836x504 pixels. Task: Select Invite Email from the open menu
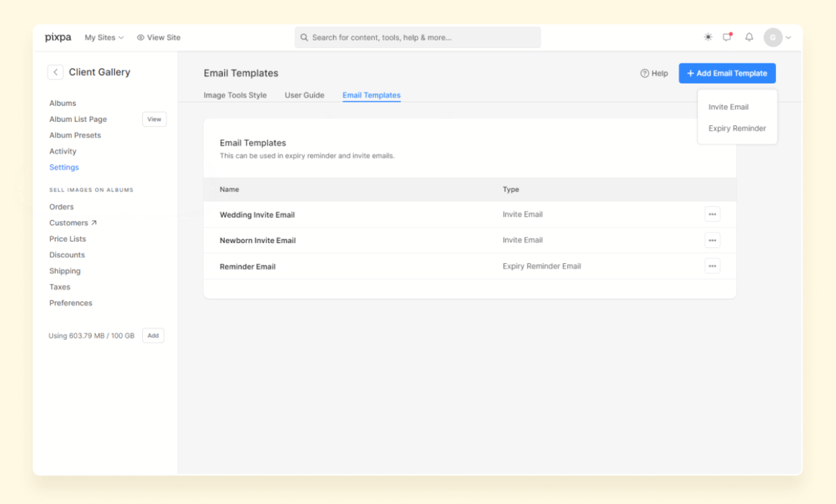728,107
